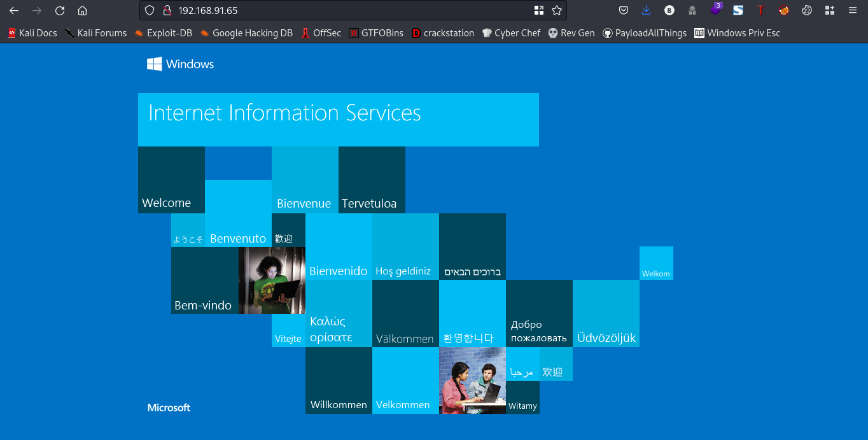Go back to the previous page

coord(13,10)
